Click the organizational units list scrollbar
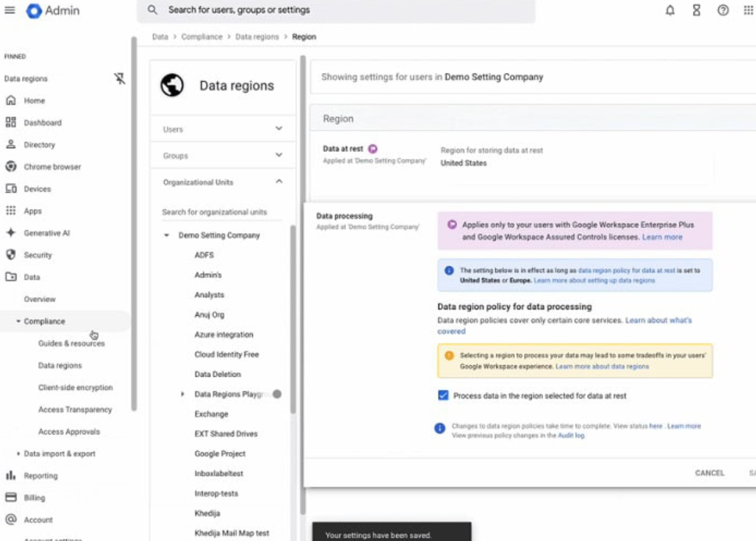Viewport: 756px width, 541px height. pyautogui.click(x=293, y=320)
